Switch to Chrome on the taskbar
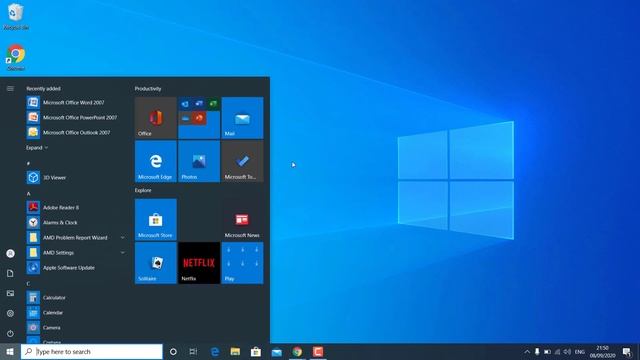 297,351
